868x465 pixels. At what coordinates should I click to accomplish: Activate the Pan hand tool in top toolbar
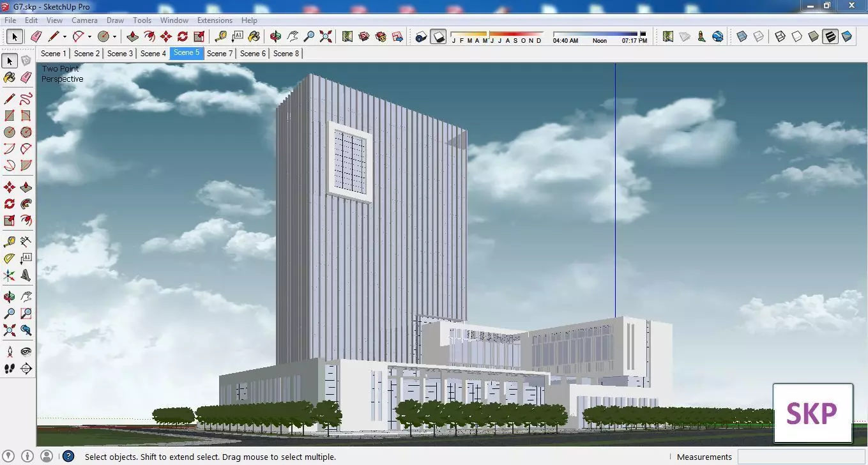(x=293, y=36)
